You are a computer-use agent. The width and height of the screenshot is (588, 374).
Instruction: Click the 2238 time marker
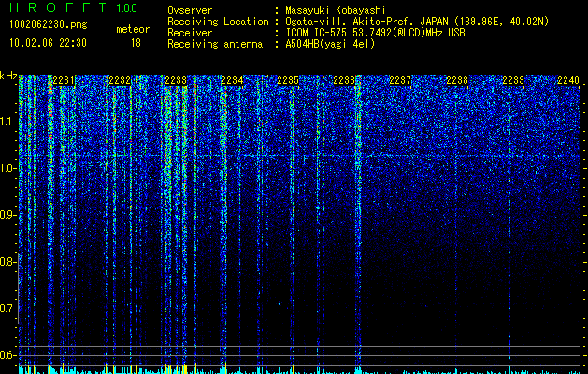click(x=457, y=80)
